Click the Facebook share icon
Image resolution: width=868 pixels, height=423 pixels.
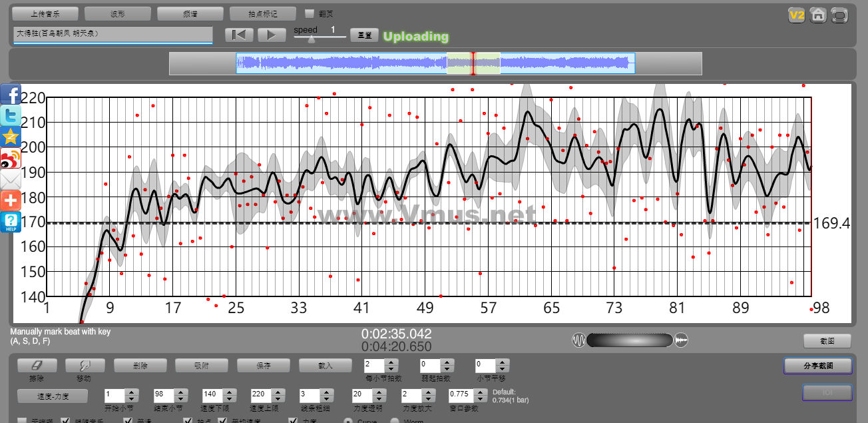coord(11,95)
